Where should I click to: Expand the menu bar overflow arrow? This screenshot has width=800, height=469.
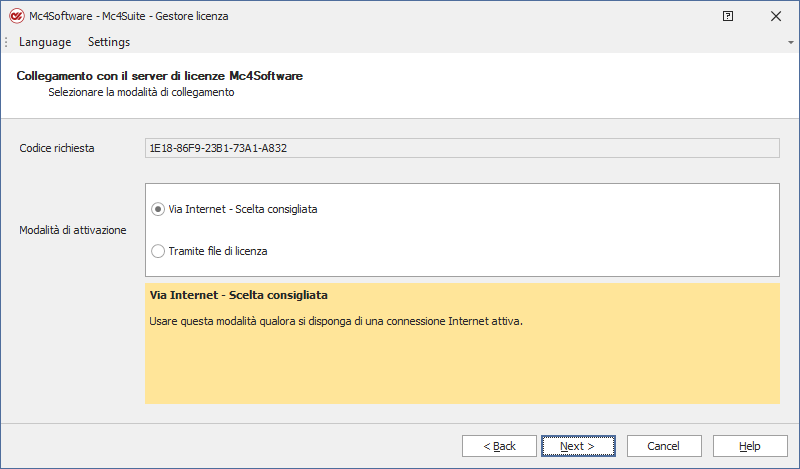[790, 43]
